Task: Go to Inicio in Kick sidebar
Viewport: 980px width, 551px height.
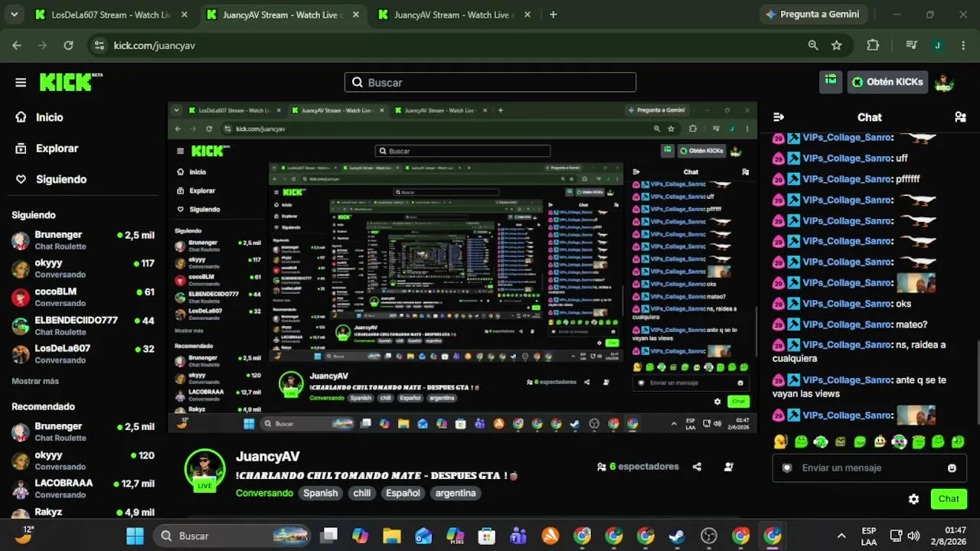Action: (x=50, y=117)
